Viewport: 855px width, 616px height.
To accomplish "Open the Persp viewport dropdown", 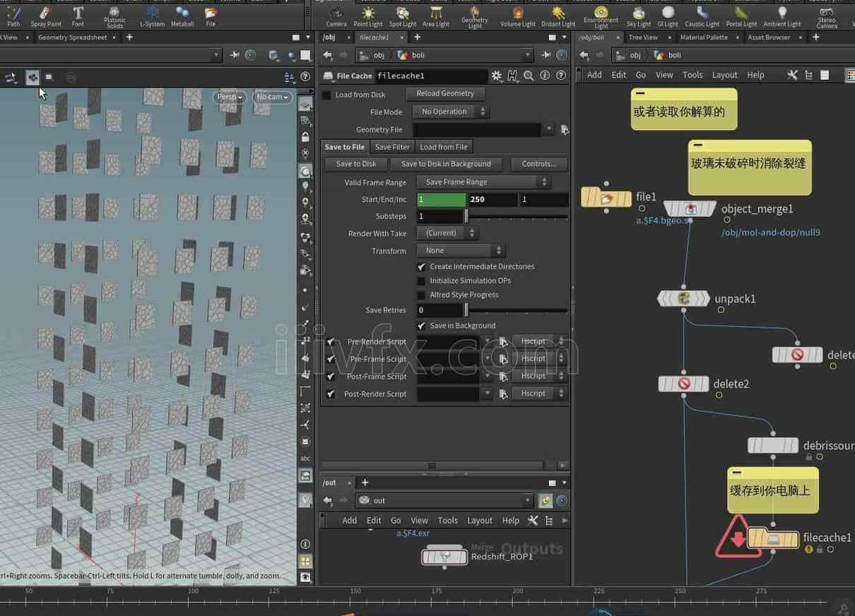I will tap(230, 97).
